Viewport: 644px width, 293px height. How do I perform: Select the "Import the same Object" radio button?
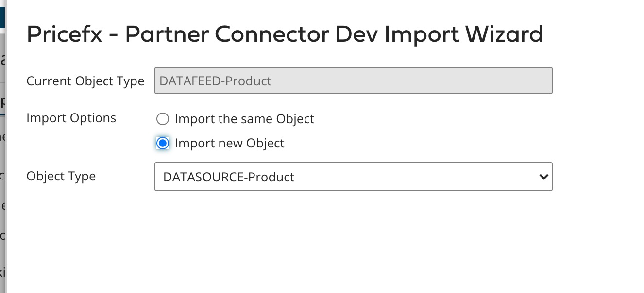pos(163,119)
